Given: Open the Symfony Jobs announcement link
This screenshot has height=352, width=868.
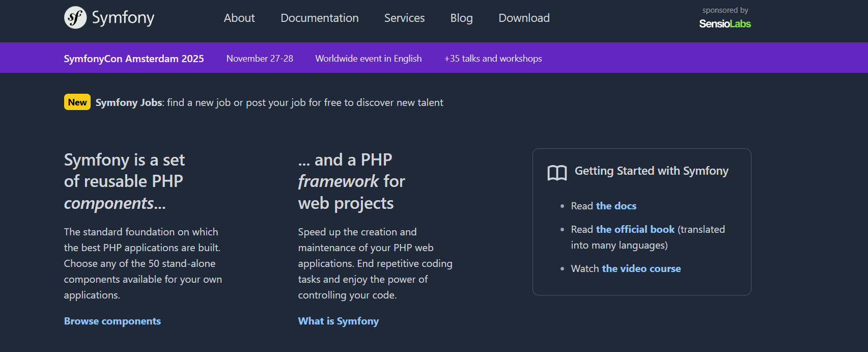Looking at the screenshot, I should tap(129, 103).
